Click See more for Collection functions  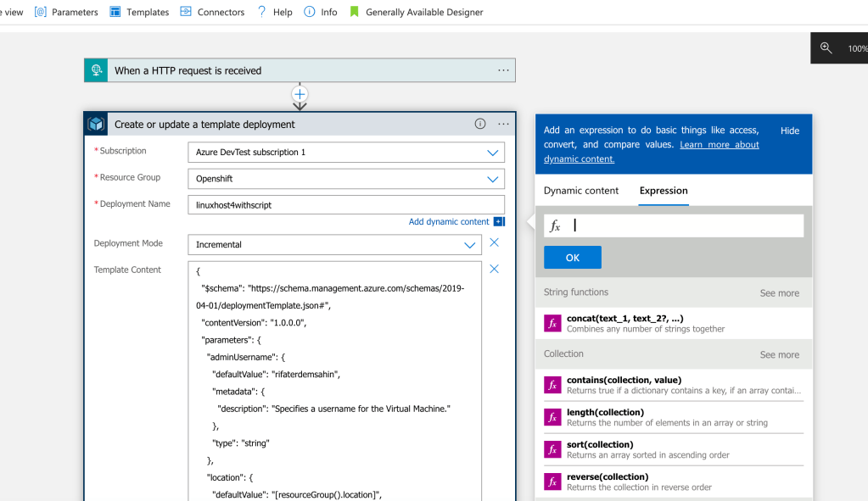click(779, 355)
